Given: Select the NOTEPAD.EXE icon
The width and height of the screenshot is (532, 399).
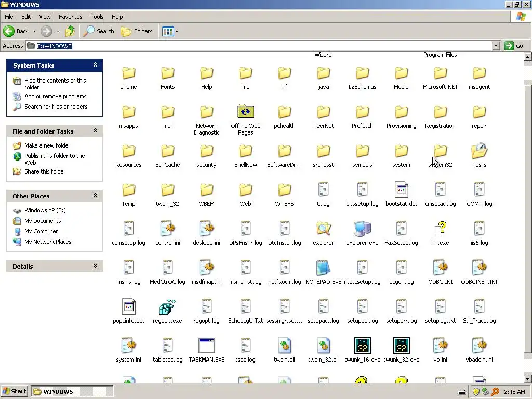Looking at the screenshot, I should tap(323, 268).
